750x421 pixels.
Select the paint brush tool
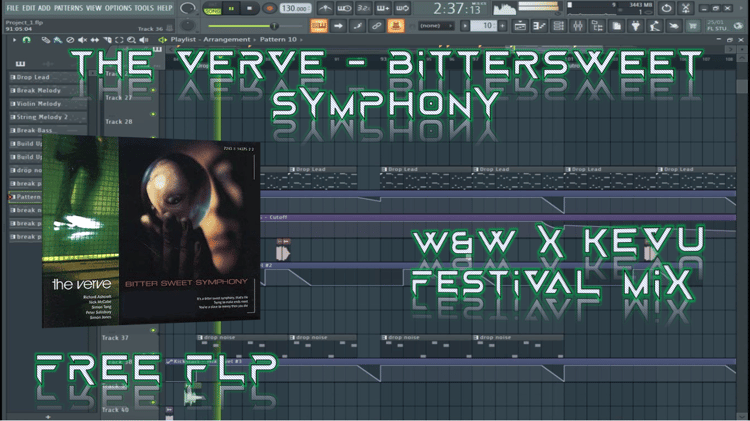tap(58, 40)
